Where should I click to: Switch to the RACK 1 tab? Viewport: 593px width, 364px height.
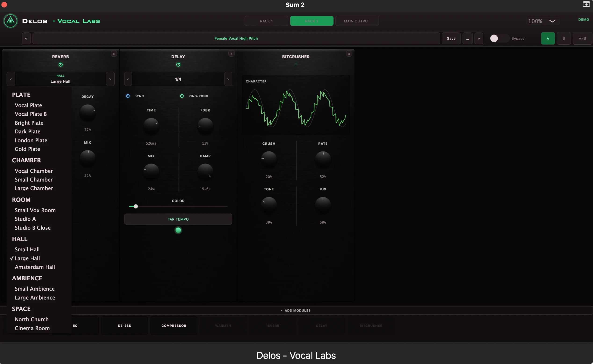266,21
